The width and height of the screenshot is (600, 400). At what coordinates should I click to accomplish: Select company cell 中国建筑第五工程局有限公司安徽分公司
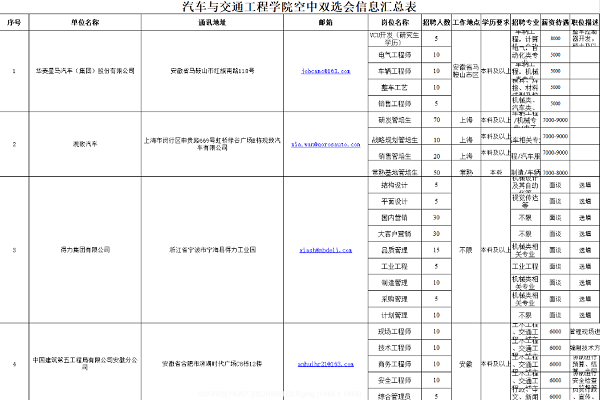(85, 363)
